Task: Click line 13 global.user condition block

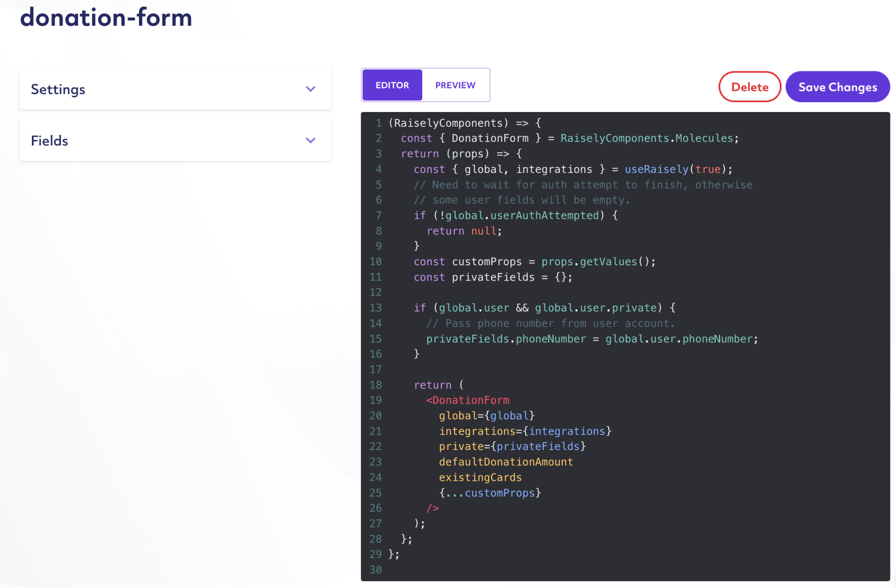Action: [545, 308]
